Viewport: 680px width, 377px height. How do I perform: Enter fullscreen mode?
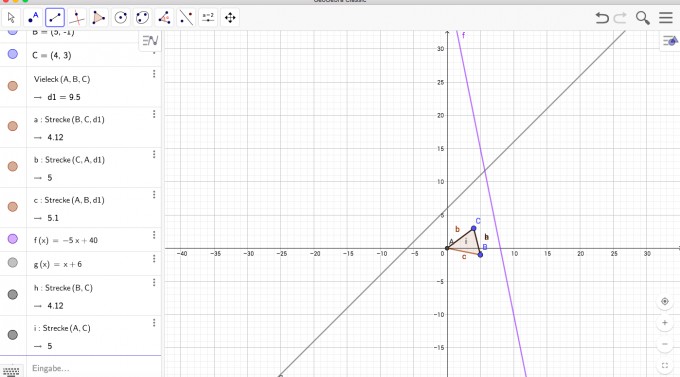pyautogui.click(x=665, y=365)
